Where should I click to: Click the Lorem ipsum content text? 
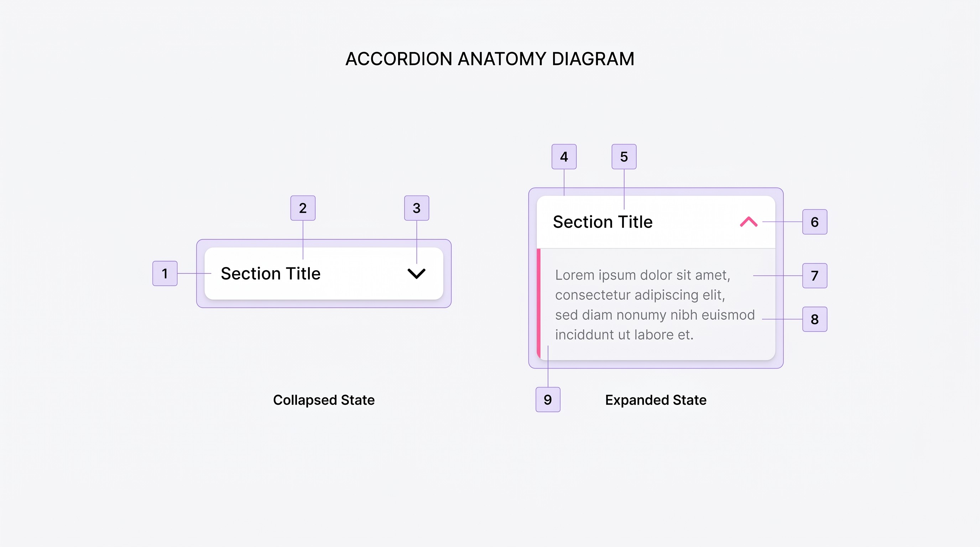655,305
